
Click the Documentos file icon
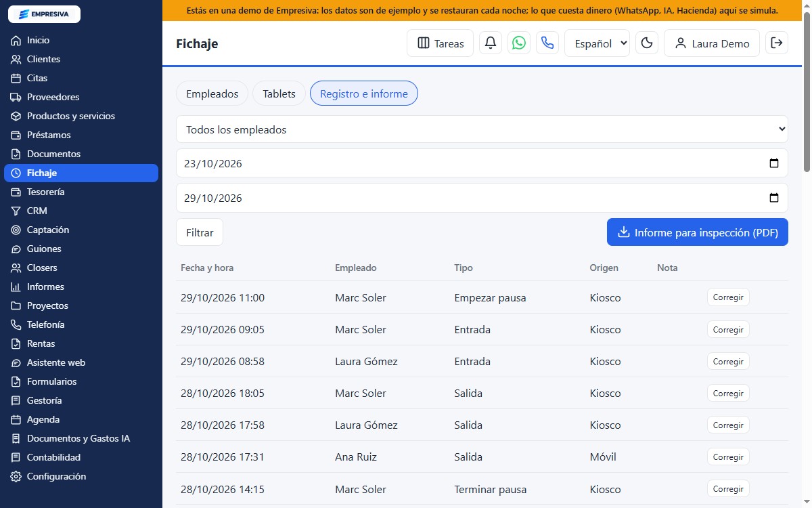16,154
